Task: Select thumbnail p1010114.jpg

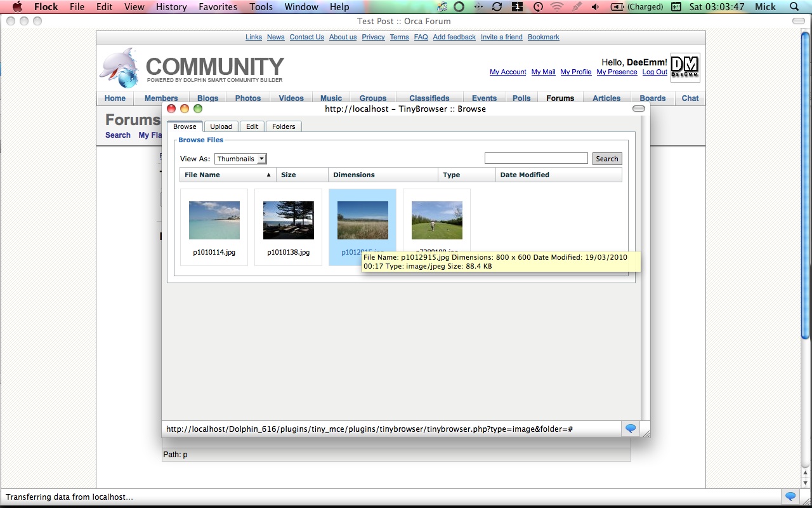Action: click(214, 227)
